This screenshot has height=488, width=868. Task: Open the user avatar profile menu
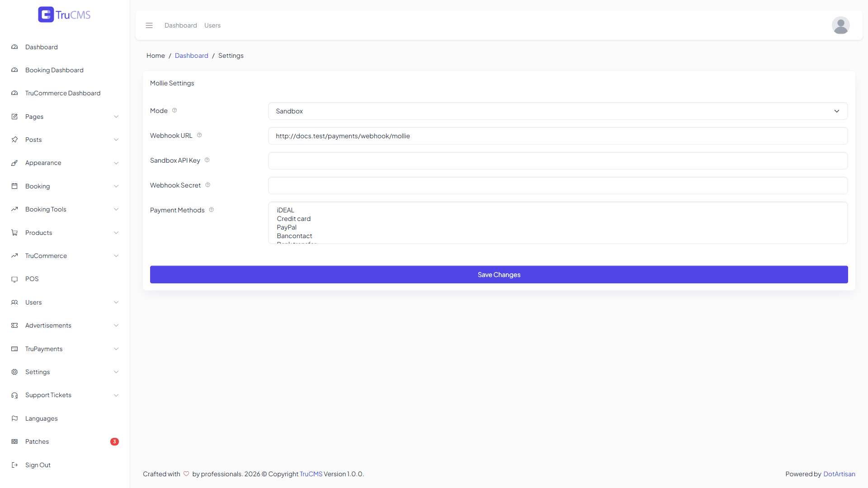[x=840, y=25]
